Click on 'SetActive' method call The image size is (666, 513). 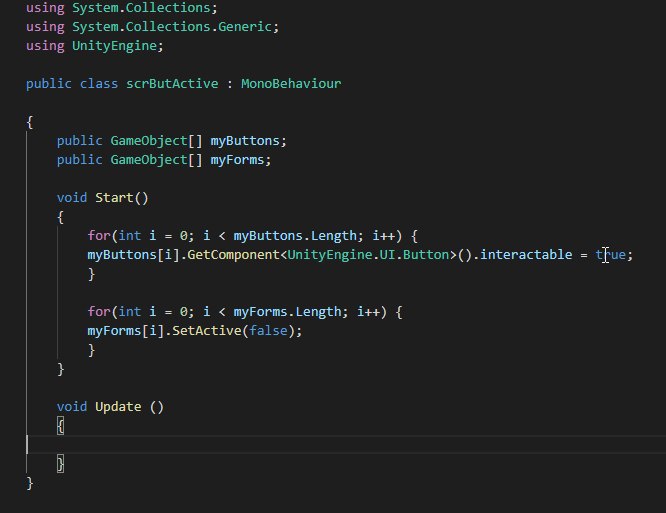point(207,331)
